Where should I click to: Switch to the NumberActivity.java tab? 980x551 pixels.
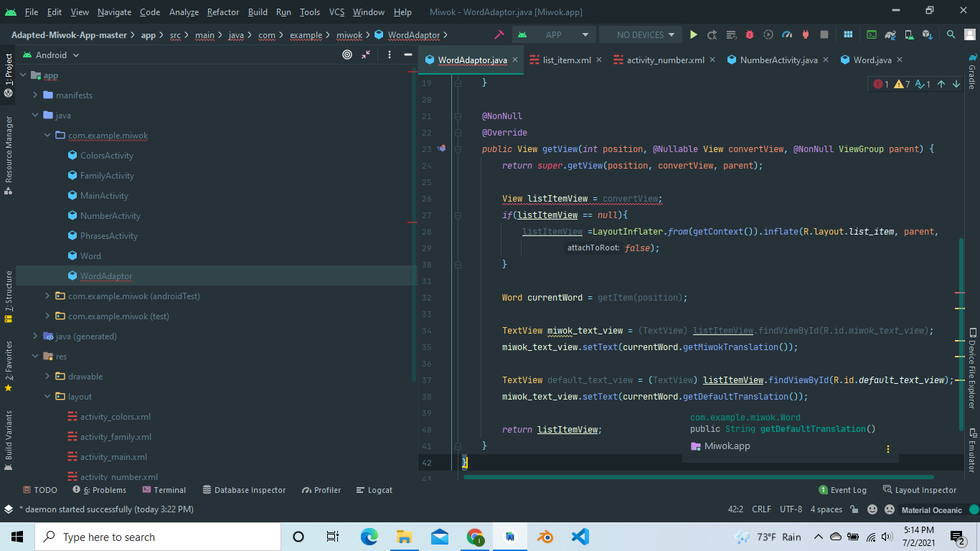(x=778, y=60)
